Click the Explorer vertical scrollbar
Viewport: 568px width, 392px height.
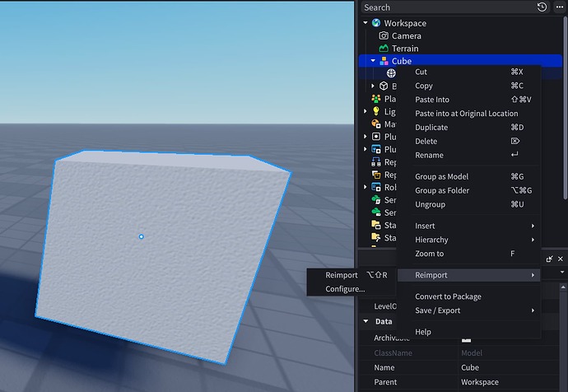click(565, 107)
